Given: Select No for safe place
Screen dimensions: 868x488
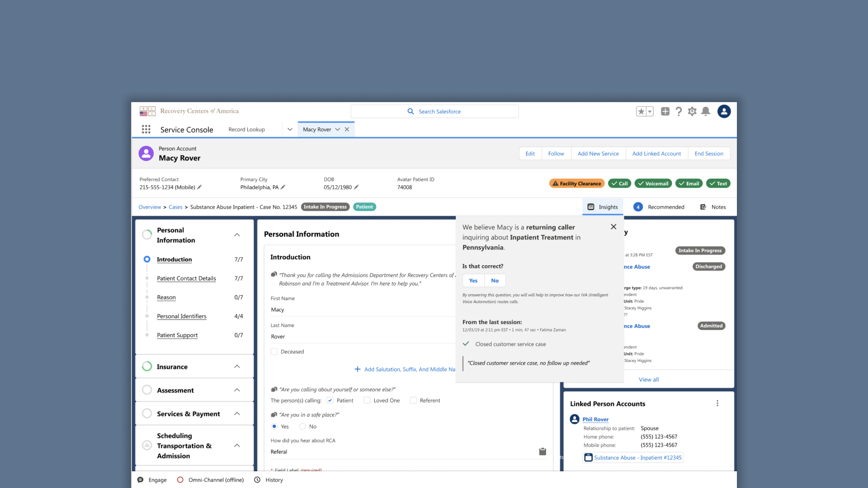Looking at the screenshot, I should [302, 427].
